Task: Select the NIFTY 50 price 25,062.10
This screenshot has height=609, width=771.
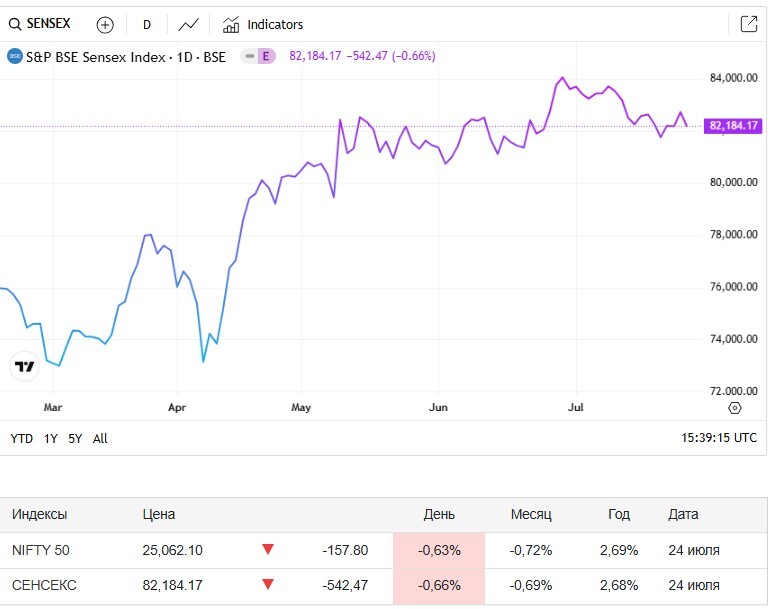Action: click(x=173, y=550)
